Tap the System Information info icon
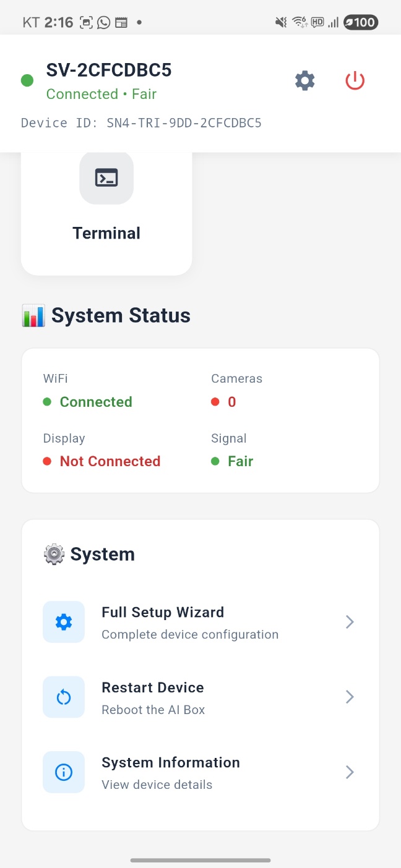The height and width of the screenshot is (868, 401). point(64,772)
